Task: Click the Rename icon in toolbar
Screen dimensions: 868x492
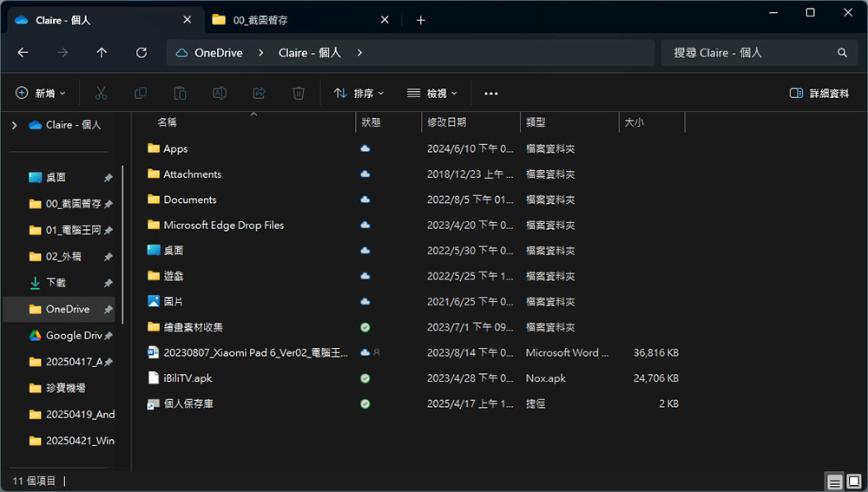Action: pos(220,93)
